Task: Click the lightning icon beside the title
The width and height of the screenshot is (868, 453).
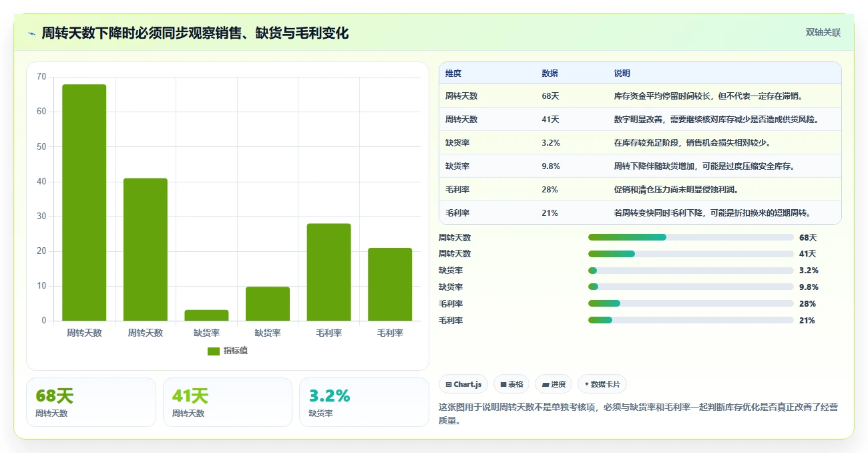Action: 31,33
